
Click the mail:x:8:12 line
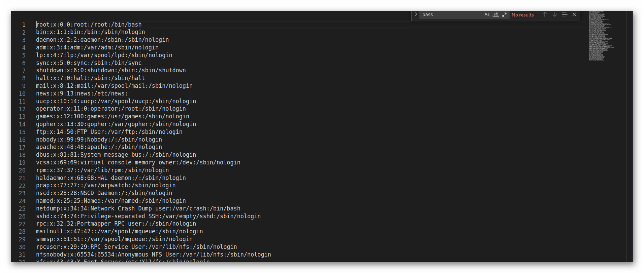pos(115,86)
